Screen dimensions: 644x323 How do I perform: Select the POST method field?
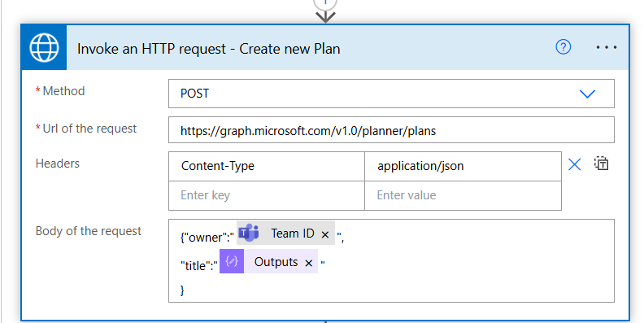(x=391, y=94)
